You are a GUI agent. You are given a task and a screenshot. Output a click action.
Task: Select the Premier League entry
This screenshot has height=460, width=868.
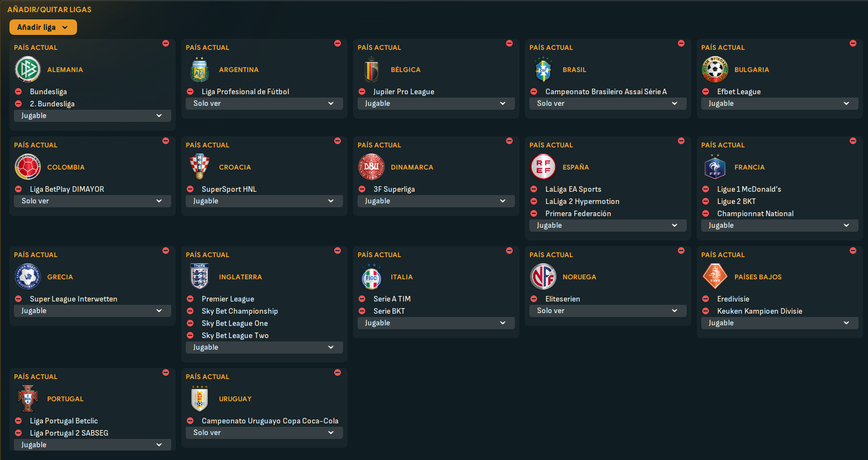tap(228, 299)
